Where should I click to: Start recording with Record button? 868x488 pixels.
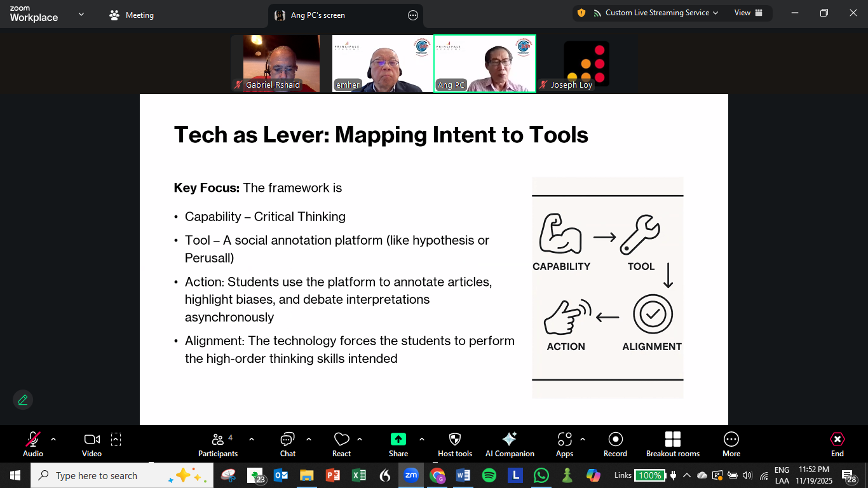point(615,444)
